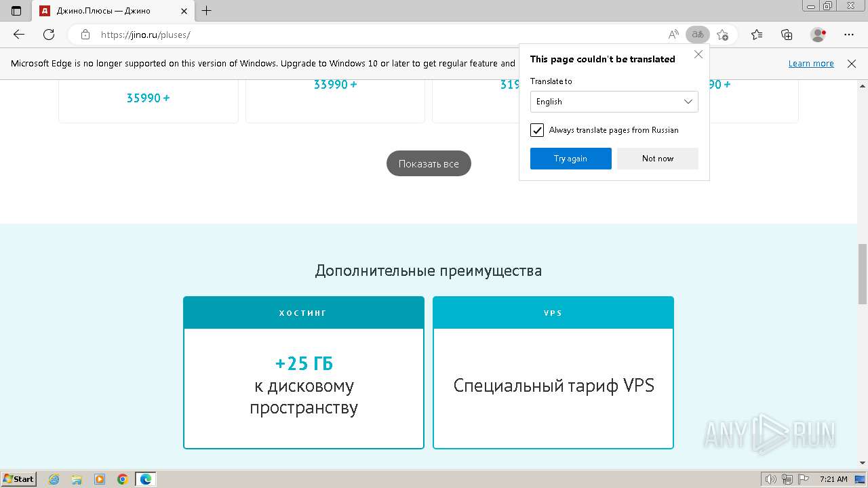Click the Показать все button
Screen dimensions: 868x488
(x=429, y=163)
